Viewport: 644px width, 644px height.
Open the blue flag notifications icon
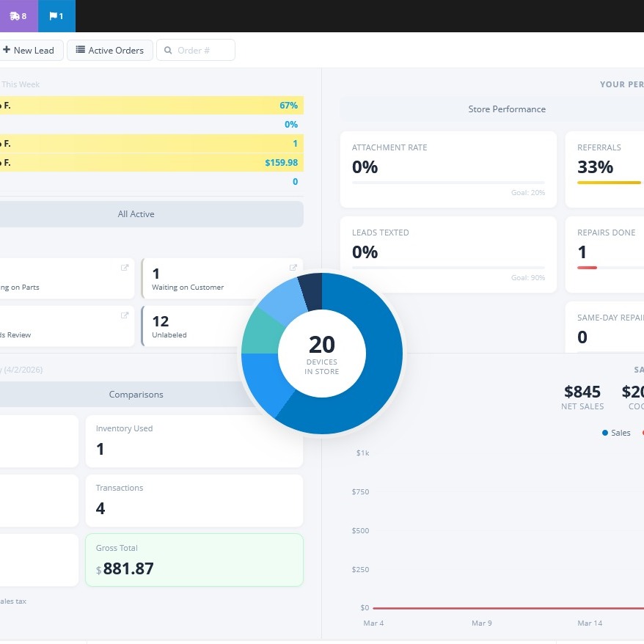56,16
